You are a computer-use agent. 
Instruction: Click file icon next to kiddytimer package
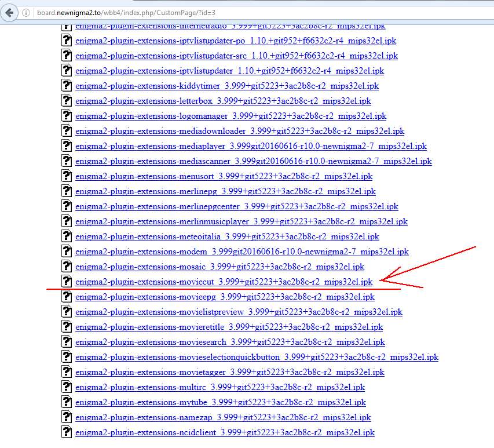(67, 86)
